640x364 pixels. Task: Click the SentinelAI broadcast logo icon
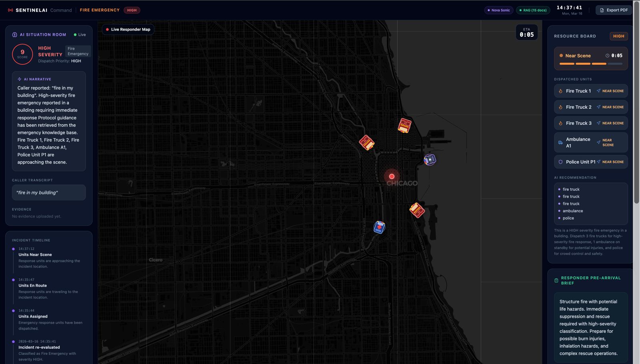click(x=10, y=10)
